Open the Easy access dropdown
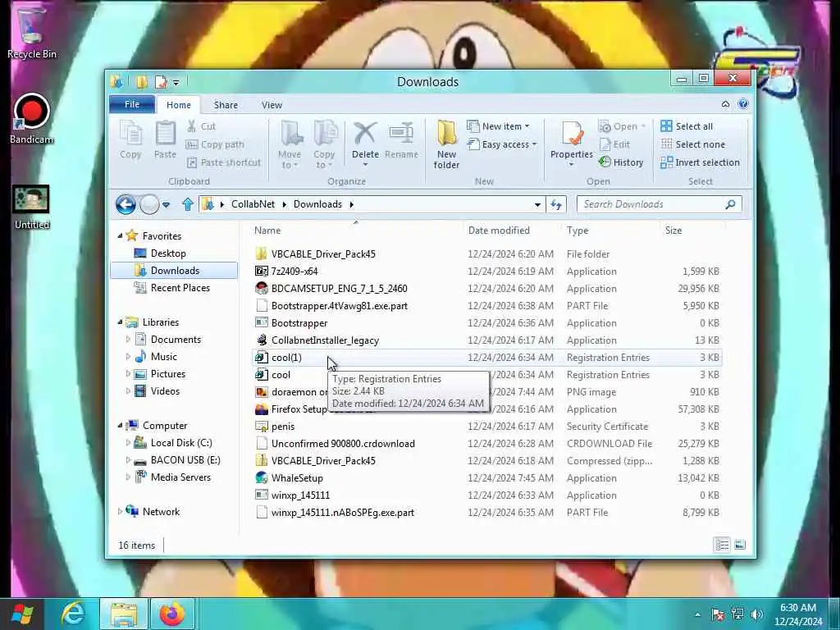 click(x=502, y=144)
